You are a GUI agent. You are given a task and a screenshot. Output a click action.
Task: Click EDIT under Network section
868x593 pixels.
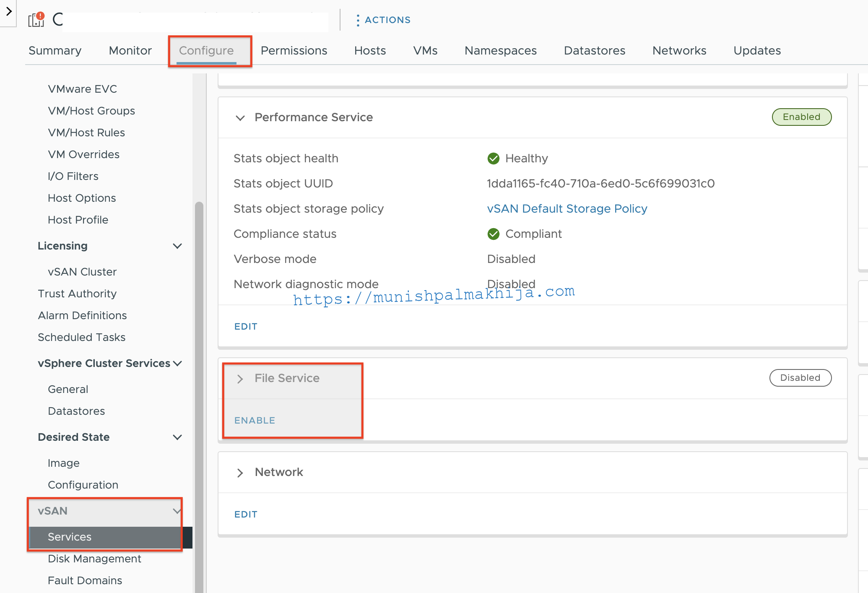pyautogui.click(x=246, y=515)
